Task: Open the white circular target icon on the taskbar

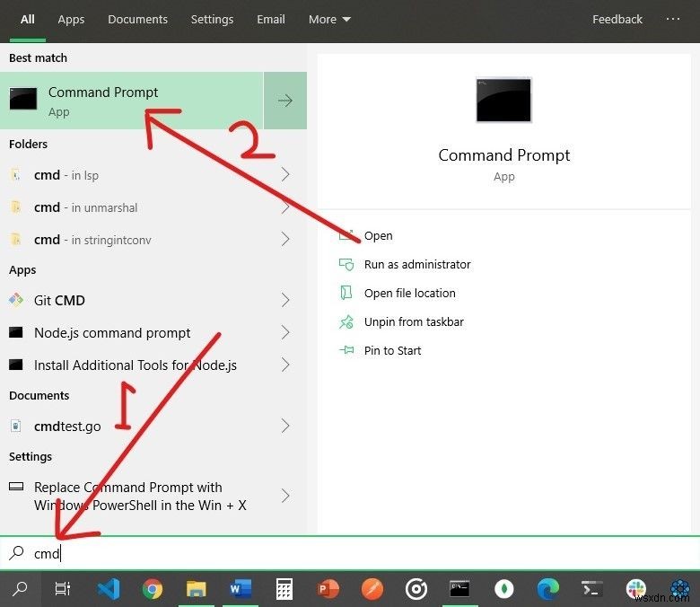Action: [416, 589]
